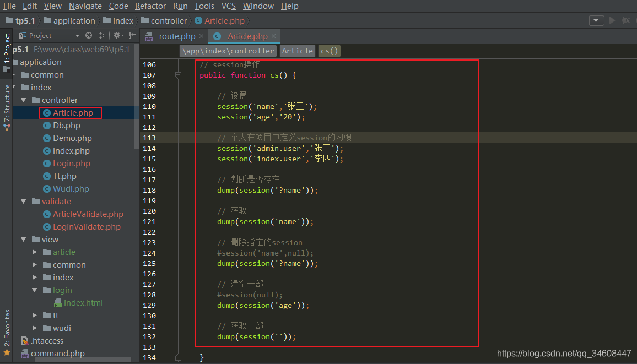Close the Article.php tab

(274, 36)
